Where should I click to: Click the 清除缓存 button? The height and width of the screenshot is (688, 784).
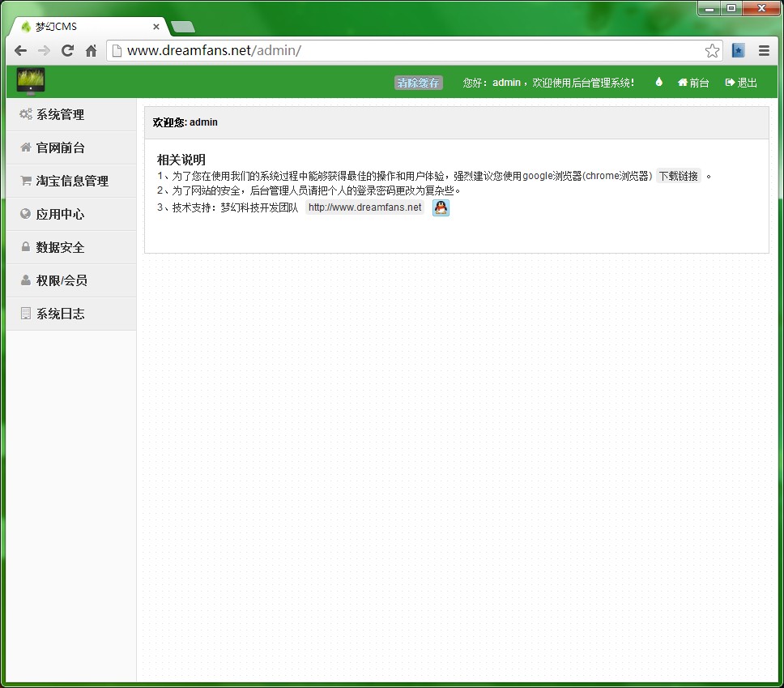[419, 83]
